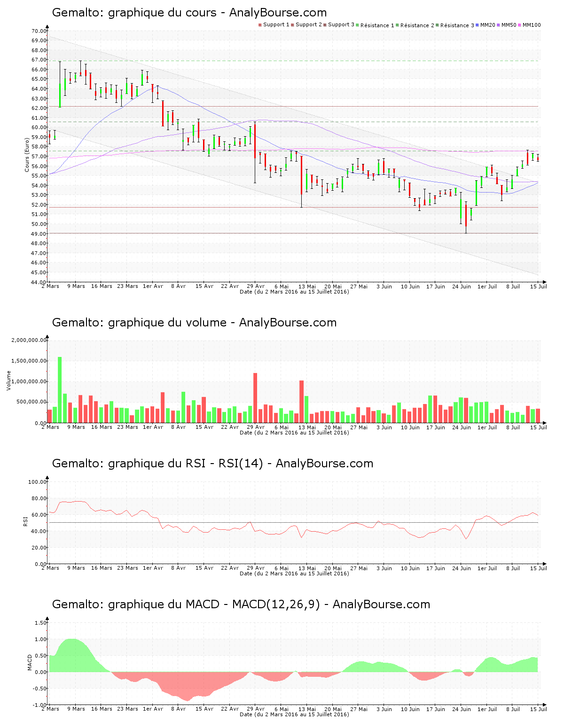Click '13 Mai' date under price chart
Image resolution: width=564 pixels, height=728 pixels.
pyautogui.click(x=307, y=286)
